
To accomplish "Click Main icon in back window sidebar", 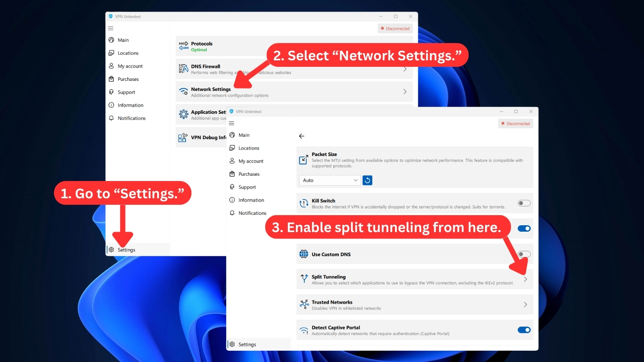I will click(x=111, y=40).
